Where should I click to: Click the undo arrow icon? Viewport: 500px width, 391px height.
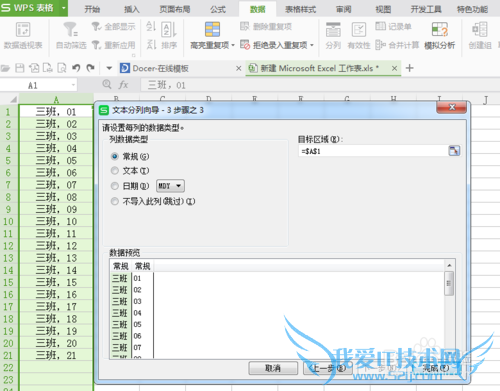(76, 68)
